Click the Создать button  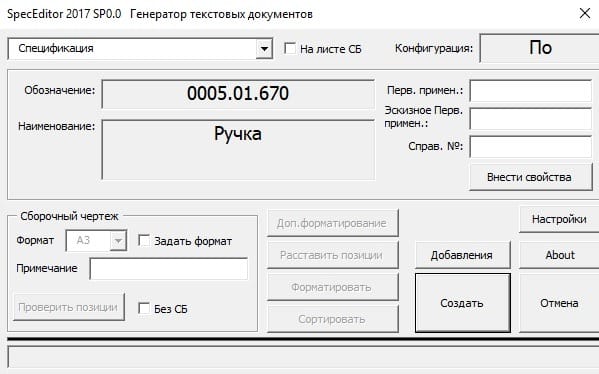(462, 303)
